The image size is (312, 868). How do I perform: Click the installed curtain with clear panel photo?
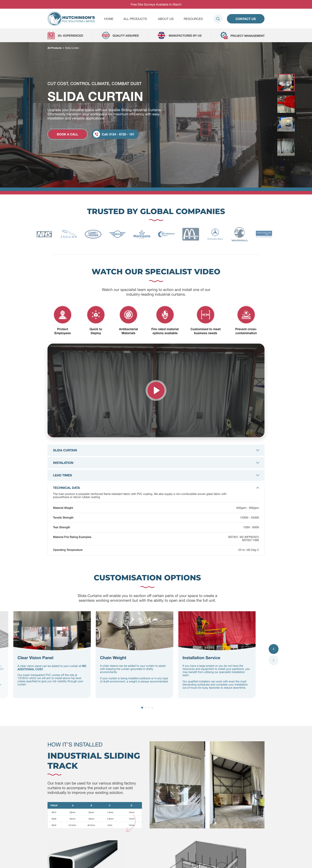(177, 785)
